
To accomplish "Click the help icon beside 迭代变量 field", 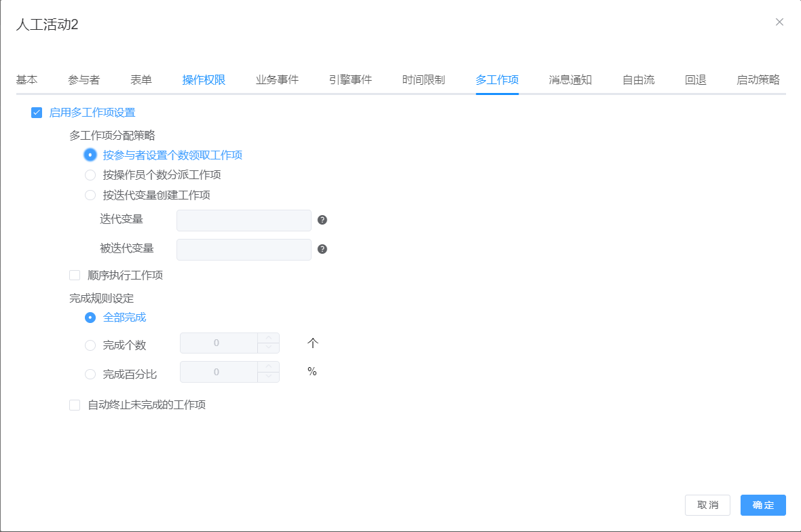I will 322,220.
